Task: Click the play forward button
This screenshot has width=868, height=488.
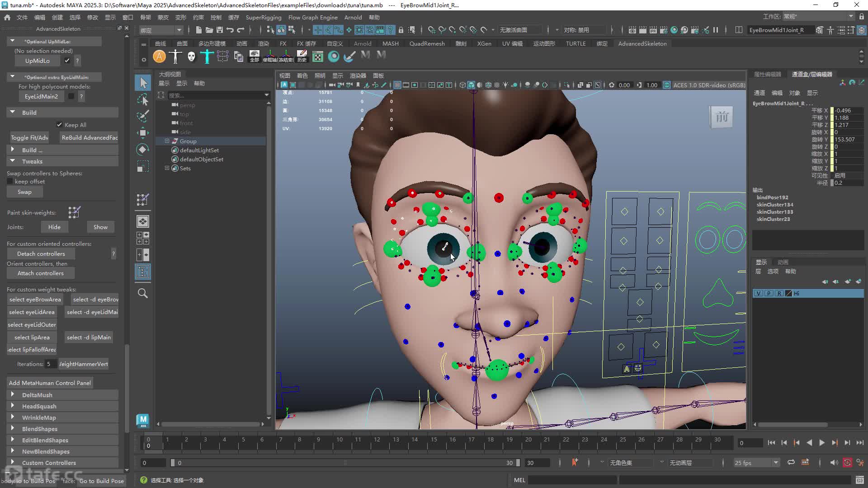Action: click(x=822, y=443)
